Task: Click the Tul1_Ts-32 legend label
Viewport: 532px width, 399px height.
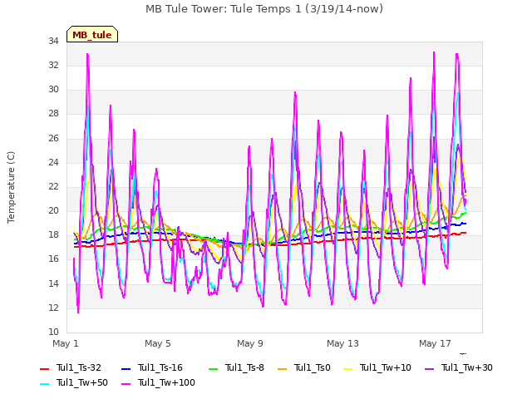Action: coord(79,367)
